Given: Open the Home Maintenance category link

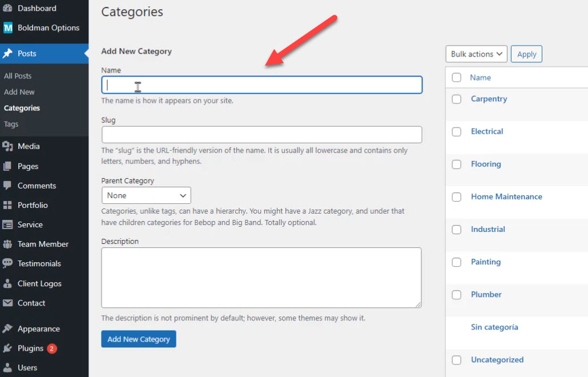Looking at the screenshot, I should coord(506,196).
